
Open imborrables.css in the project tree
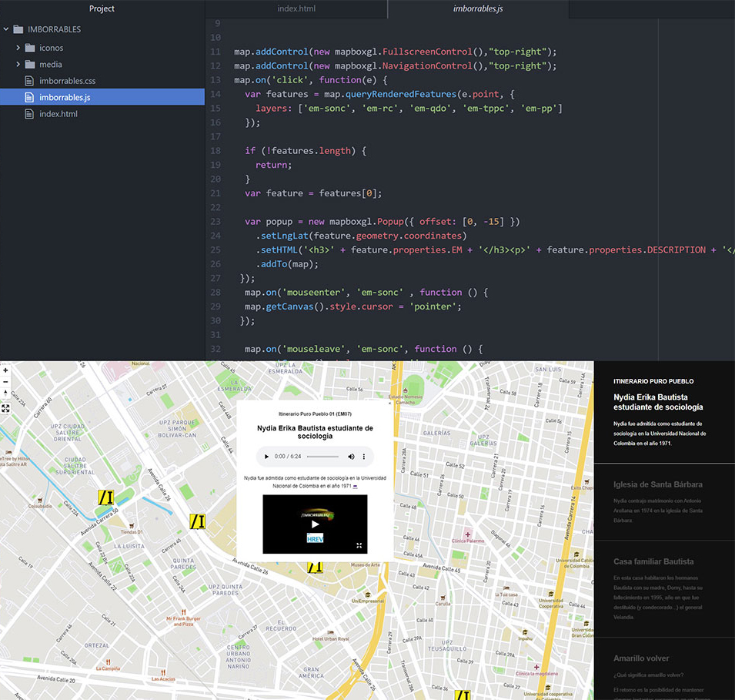point(67,81)
